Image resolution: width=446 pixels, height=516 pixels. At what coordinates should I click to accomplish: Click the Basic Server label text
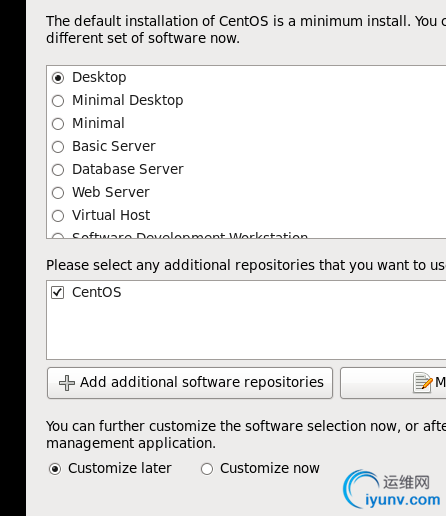pos(114,146)
